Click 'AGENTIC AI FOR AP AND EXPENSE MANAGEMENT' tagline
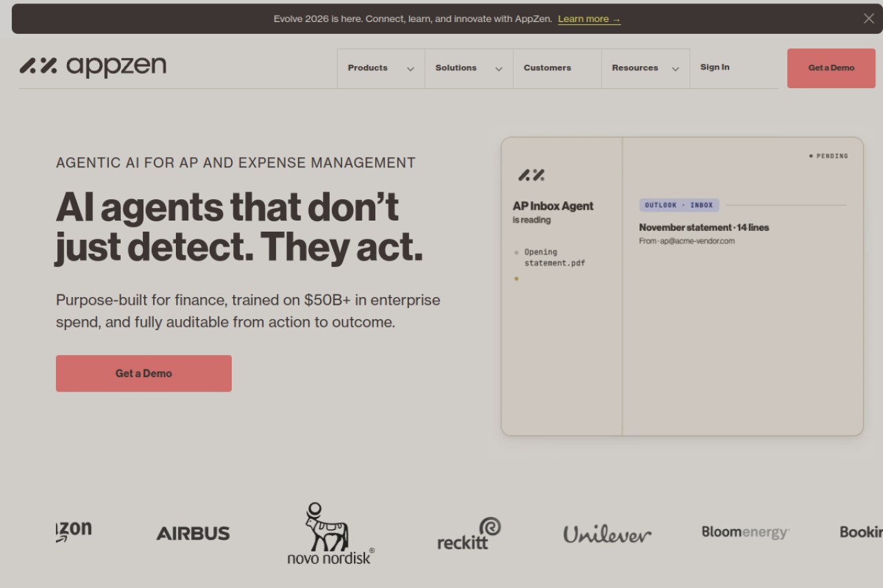Screen dimensions: 883x588 [235, 163]
